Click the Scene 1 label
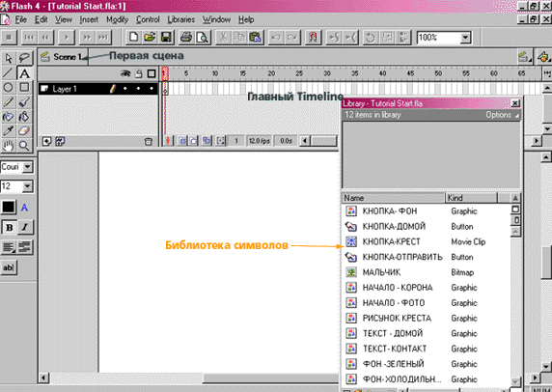The height and width of the screenshot is (392, 552). tap(68, 57)
